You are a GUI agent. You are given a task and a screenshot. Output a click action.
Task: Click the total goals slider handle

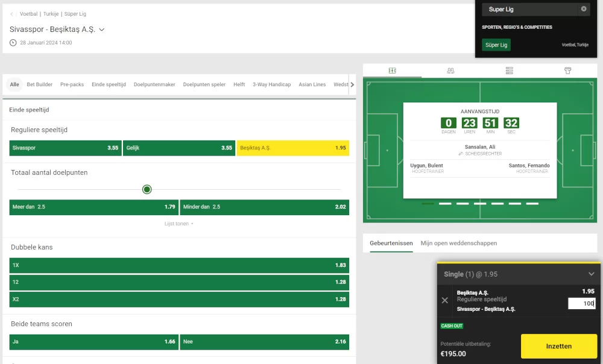[147, 189]
